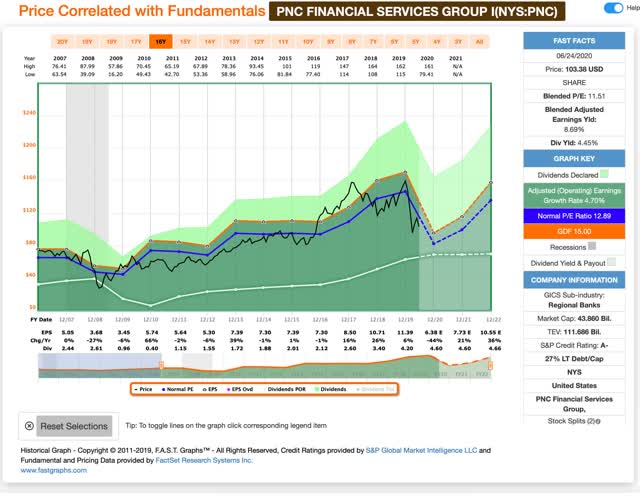
Task: Open S&P Global Market Intelligence LLC link
Action: point(421,450)
